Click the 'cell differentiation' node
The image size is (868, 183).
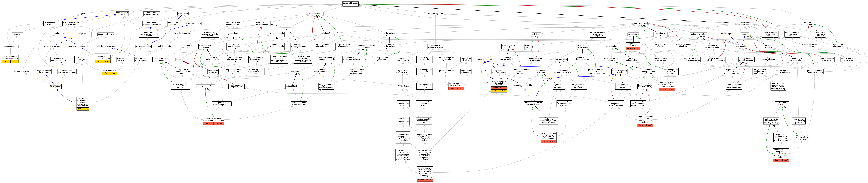click(165, 46)
